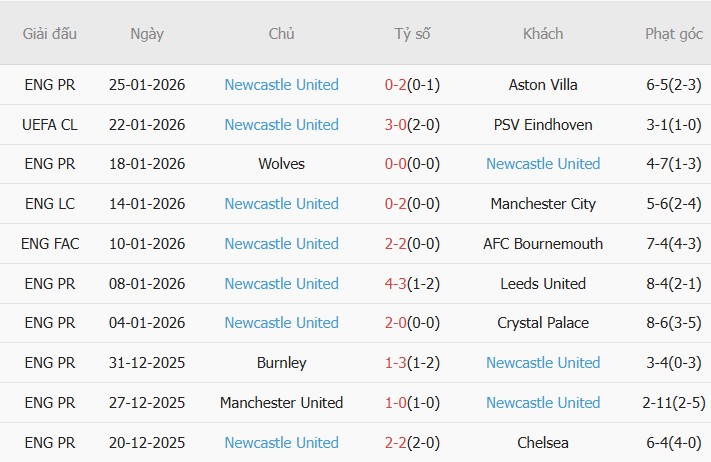Select Newcastle United link in Burnley match row
The width and height of the screenshot is (711, 462).
[543, 363]
